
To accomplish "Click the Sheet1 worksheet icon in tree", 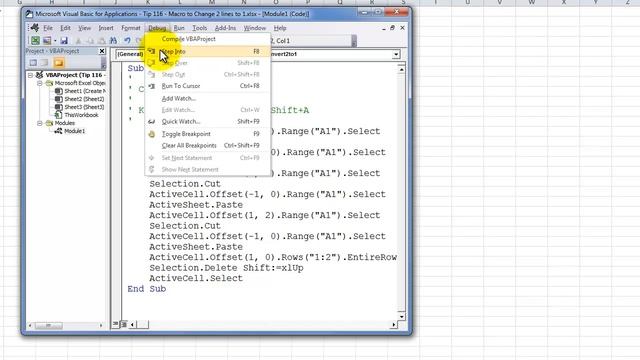I will 58,91.
